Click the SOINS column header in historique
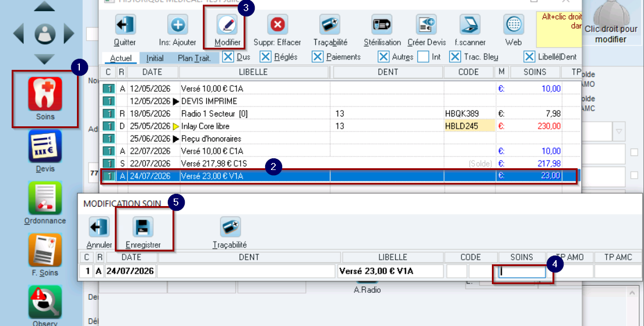This screenshot has height=326, width=644. (x=535, y=72)
